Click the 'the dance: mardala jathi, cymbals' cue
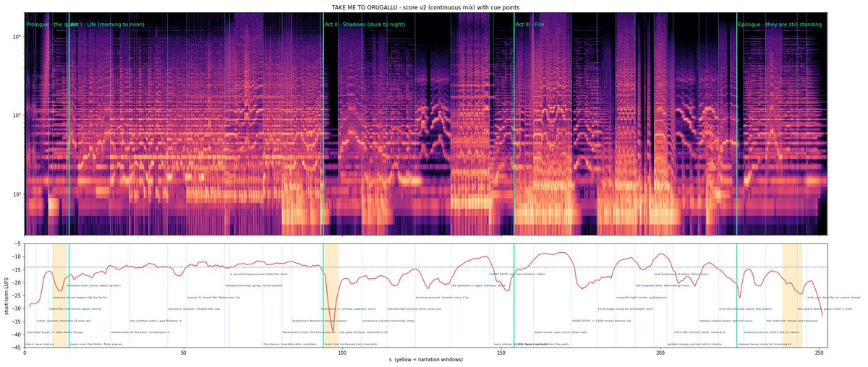The height and width of the screenshot is (367, 868). (x=291, y=345)
